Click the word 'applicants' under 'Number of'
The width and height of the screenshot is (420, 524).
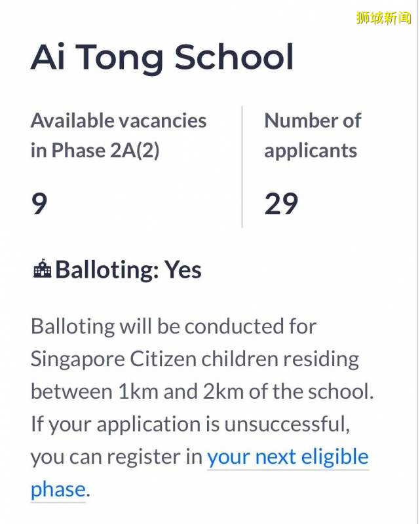311,151
